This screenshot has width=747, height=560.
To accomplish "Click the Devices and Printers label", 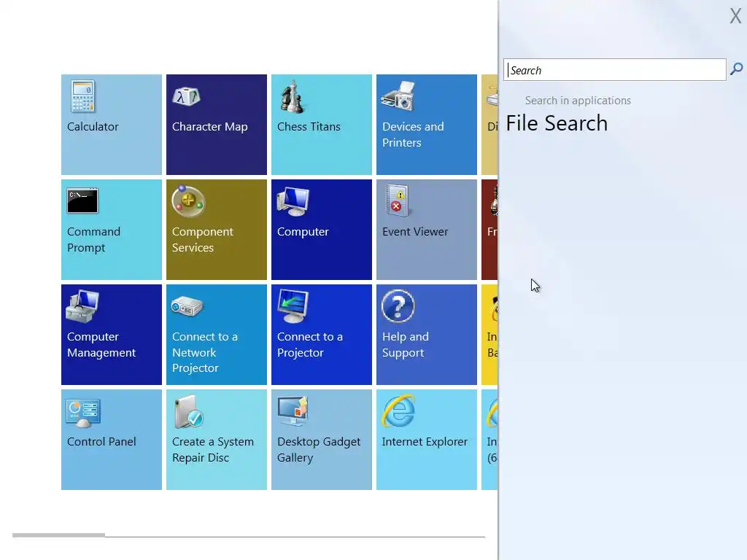I will (x=413, y=135).
